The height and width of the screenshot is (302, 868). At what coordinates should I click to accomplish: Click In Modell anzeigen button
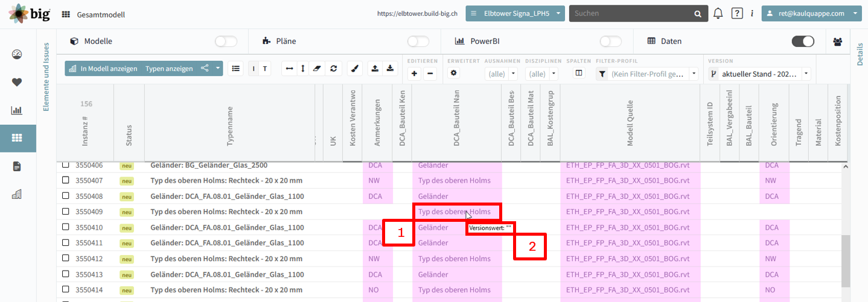[x=109, y=69]
